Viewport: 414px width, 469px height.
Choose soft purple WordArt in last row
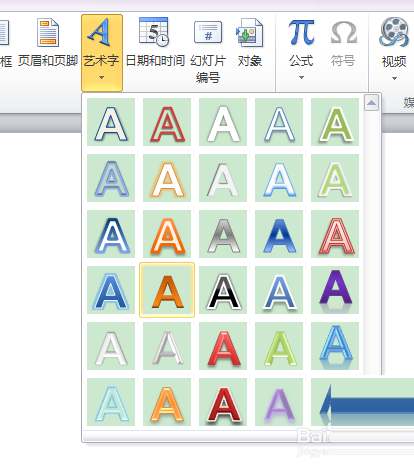[279, 402]
